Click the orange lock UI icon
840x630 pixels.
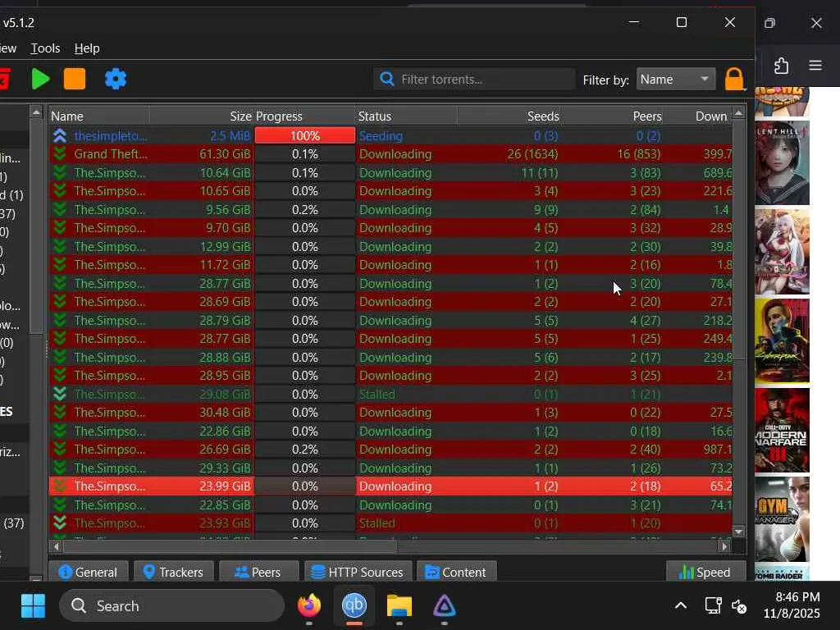click(734, 80)
